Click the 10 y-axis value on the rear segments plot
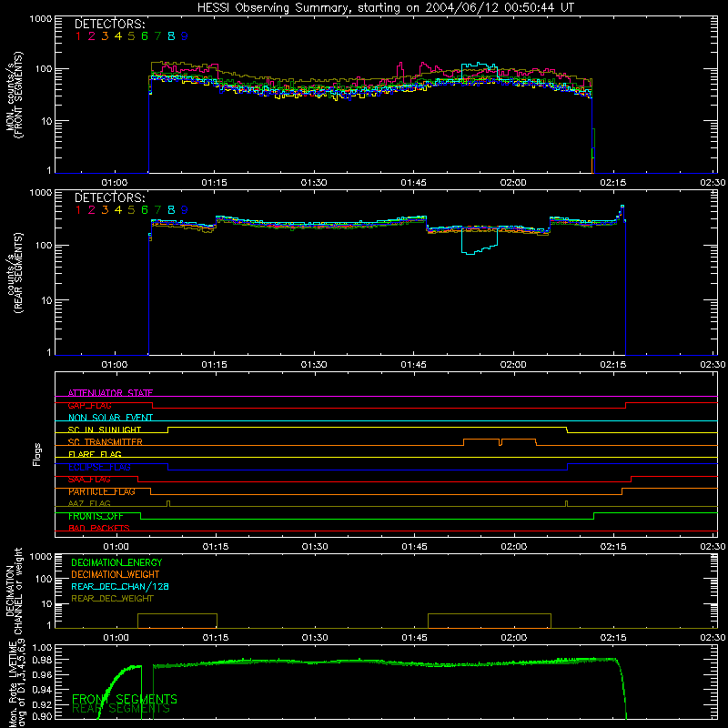The height and width of the screenshot is (728, 728). coord(45,300)
